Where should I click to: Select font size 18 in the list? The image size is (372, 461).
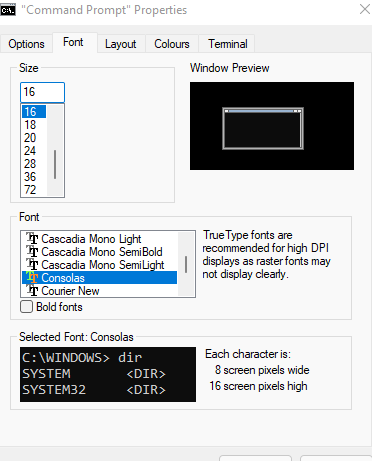click(x=34, y=125)
